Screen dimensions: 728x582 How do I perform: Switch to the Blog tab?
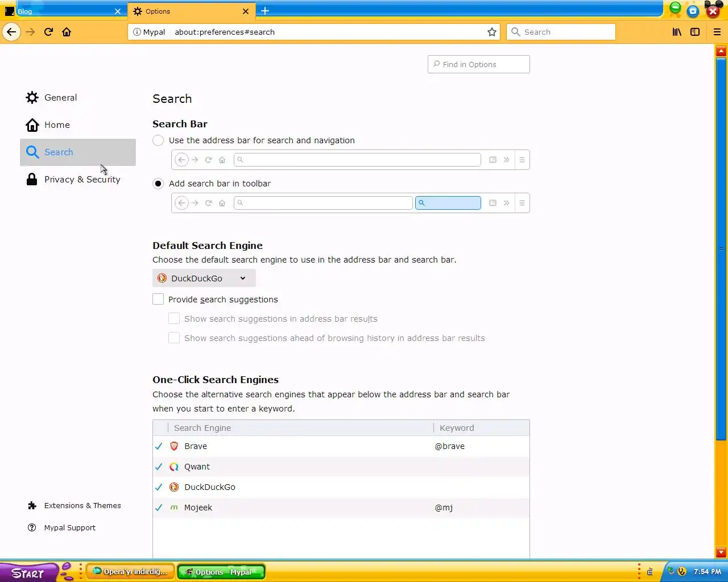[x=63, y=11]
